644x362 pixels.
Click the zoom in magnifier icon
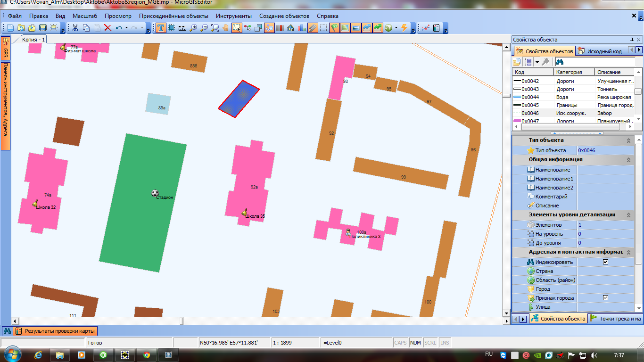[x=193, y=28]
